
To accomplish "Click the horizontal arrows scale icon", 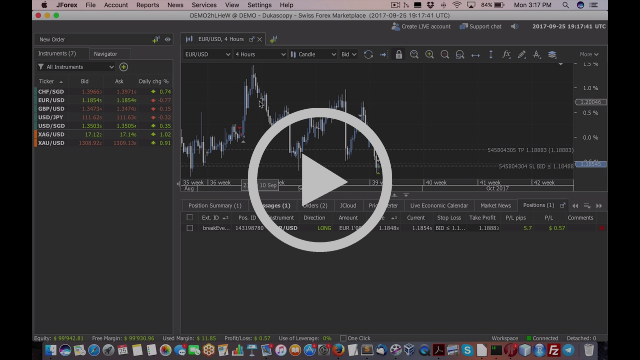I will 476,55.
